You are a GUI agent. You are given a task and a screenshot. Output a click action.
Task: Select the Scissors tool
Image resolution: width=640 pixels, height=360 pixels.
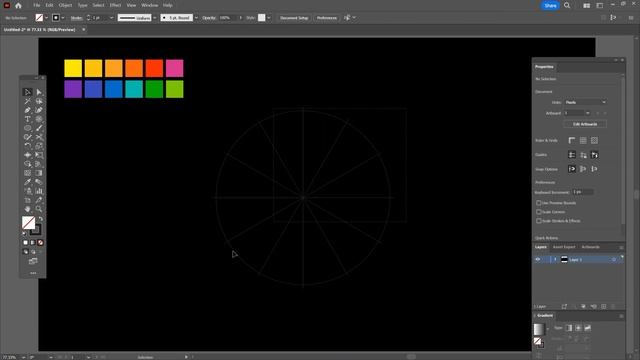[x=39, y=137]
